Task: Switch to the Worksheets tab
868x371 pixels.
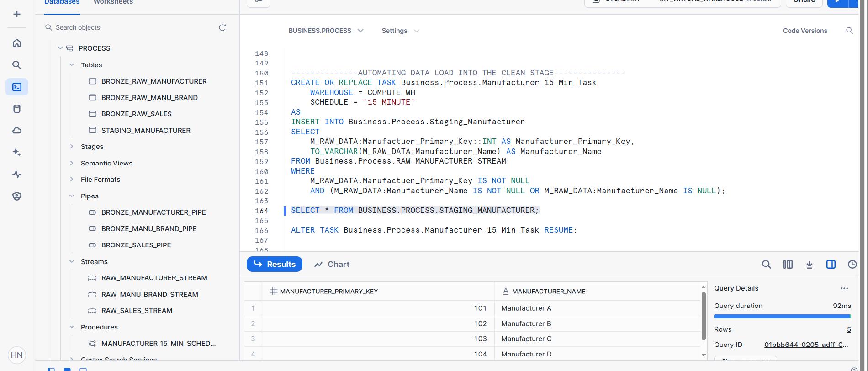Action: point(113,2)
